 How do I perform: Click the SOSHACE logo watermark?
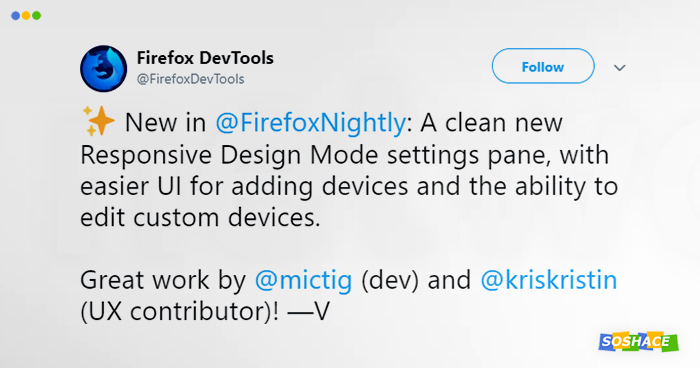tap(638, 342)
